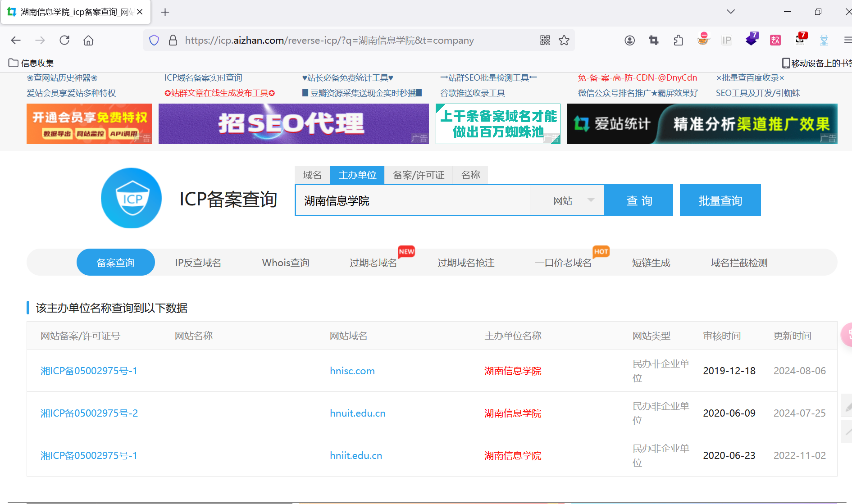852x504 pixels.
Task: Open the account profile icon
Action: pos(630,41)
